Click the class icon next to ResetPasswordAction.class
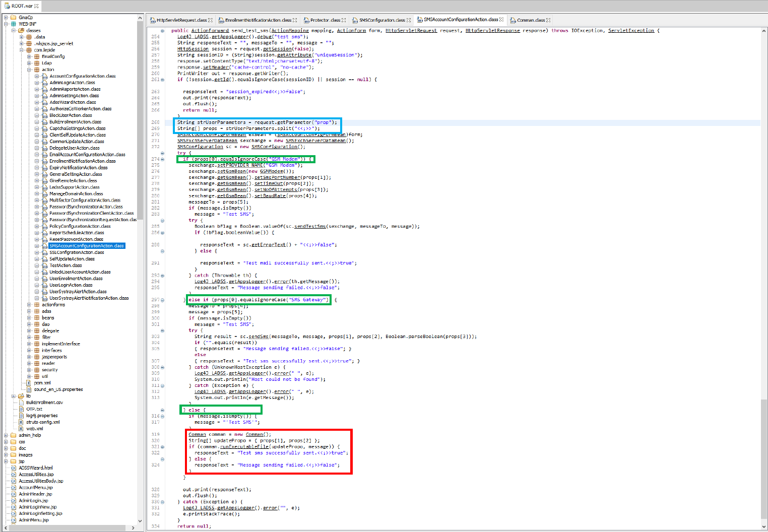The image size is (768, 532). 45,239
